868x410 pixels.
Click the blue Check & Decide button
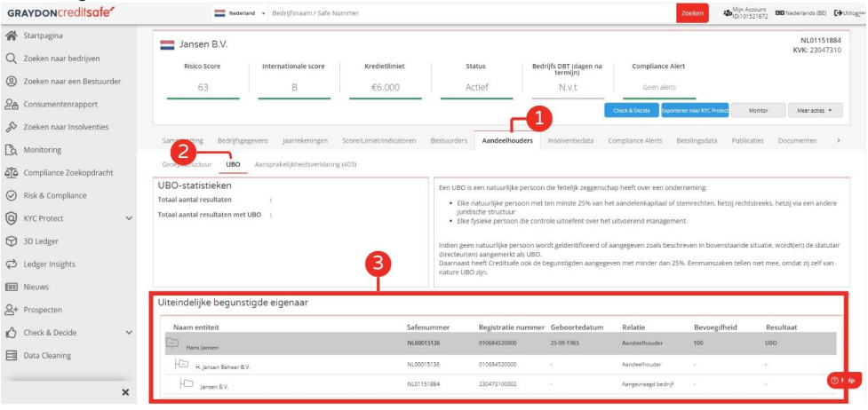(632, 110)
